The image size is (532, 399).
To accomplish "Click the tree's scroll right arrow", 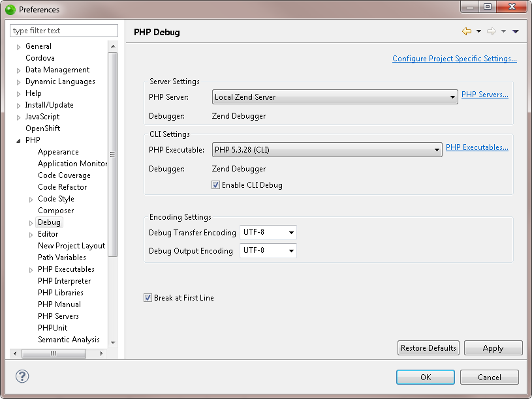I will (101, 353).
